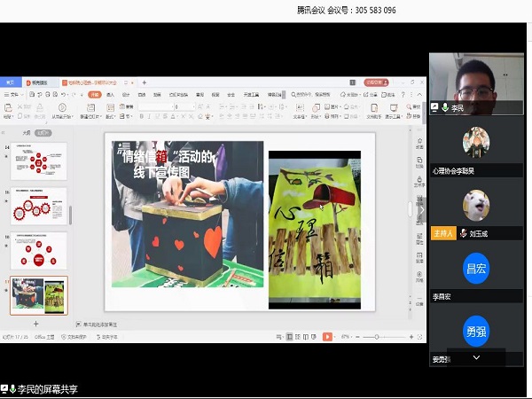Click the orange slideshow play button
Viewport: 532px width, 399px height.
tap(327, 337)
